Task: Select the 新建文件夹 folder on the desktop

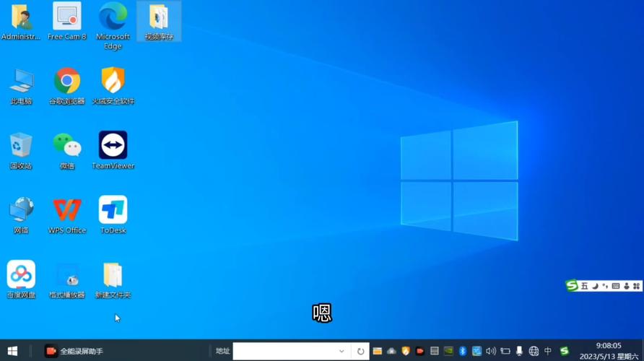Action: click(x=113, y=281)
